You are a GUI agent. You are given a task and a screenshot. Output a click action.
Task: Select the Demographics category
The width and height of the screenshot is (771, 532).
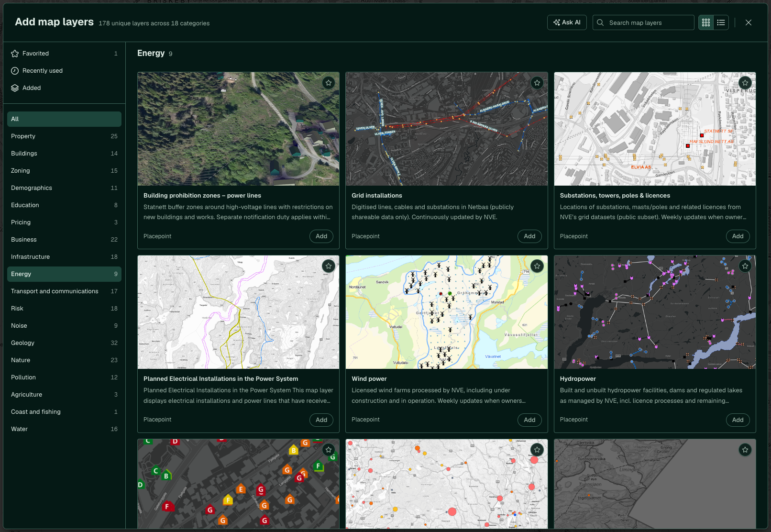point(64,188)
